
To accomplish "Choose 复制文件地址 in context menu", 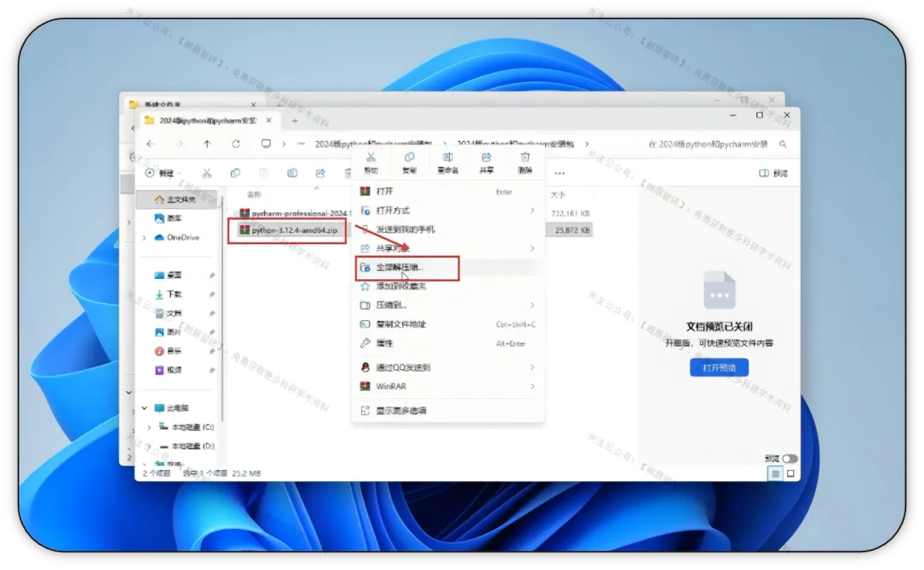I will point(447,324).
